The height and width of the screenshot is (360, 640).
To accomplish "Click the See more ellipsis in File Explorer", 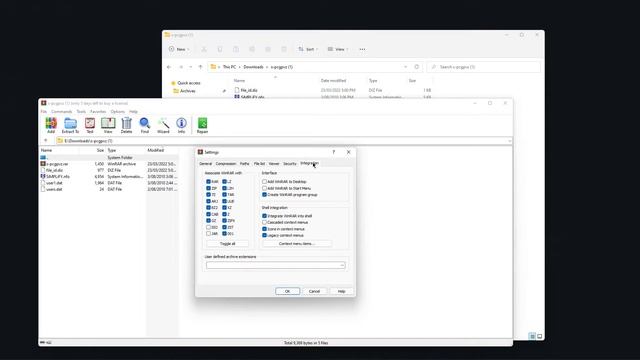I will point(362,49).
